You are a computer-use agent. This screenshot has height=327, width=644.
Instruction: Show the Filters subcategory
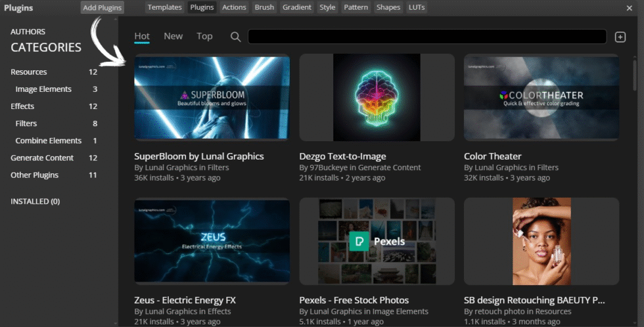[x=26, y=123]
